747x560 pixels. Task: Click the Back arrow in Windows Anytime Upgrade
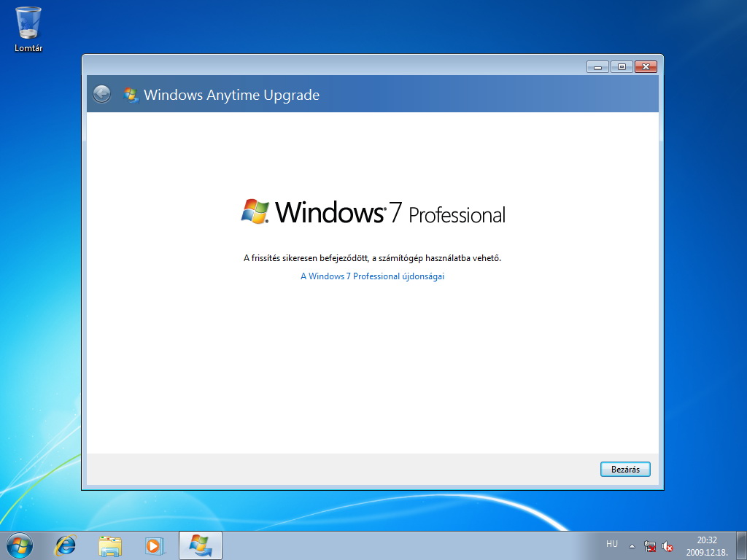coord(102,94)
